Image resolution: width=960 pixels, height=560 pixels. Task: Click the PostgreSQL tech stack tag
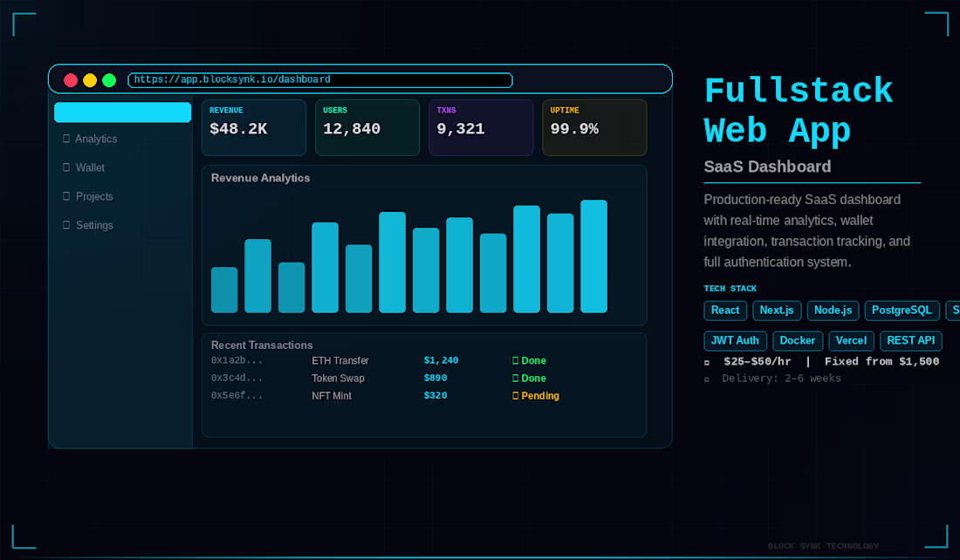point(902,311)
